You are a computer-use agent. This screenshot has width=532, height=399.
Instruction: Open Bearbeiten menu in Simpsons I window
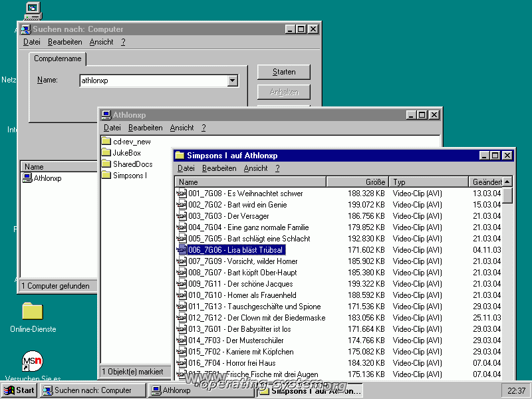219,168
